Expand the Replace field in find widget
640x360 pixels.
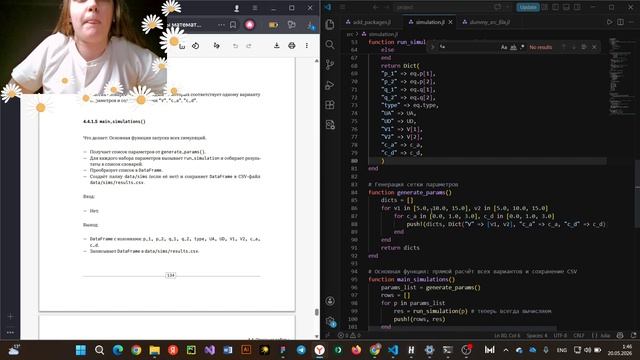(432, 47)
